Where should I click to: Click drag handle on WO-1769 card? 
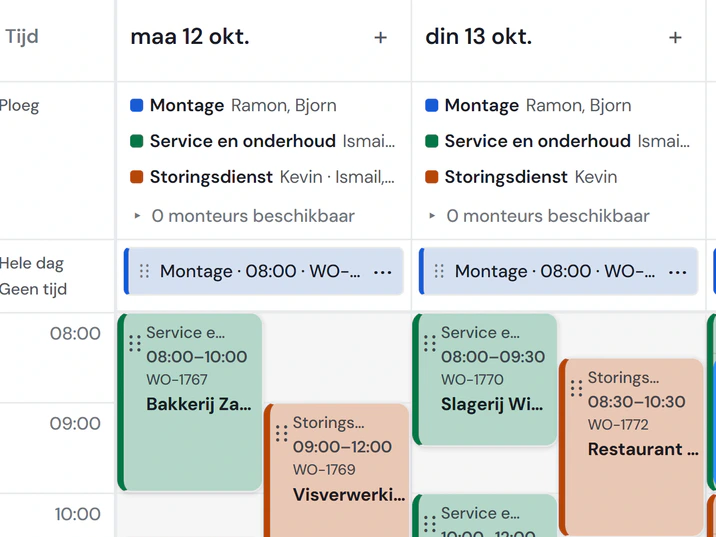[282, 433]
